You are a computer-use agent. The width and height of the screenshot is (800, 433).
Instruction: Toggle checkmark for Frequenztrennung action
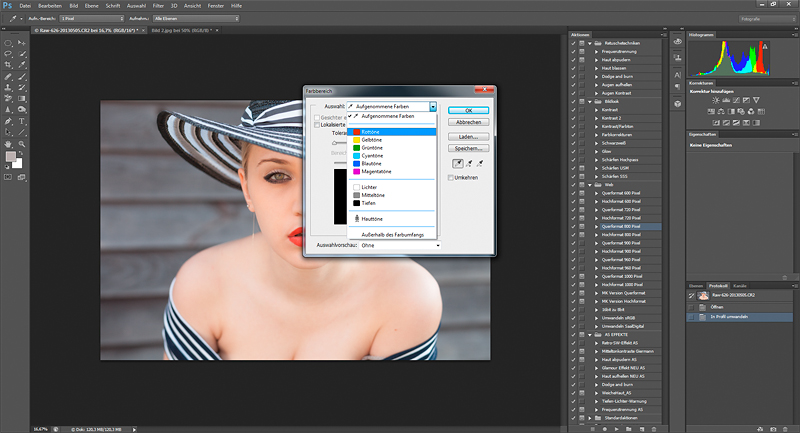pos(573,52)
